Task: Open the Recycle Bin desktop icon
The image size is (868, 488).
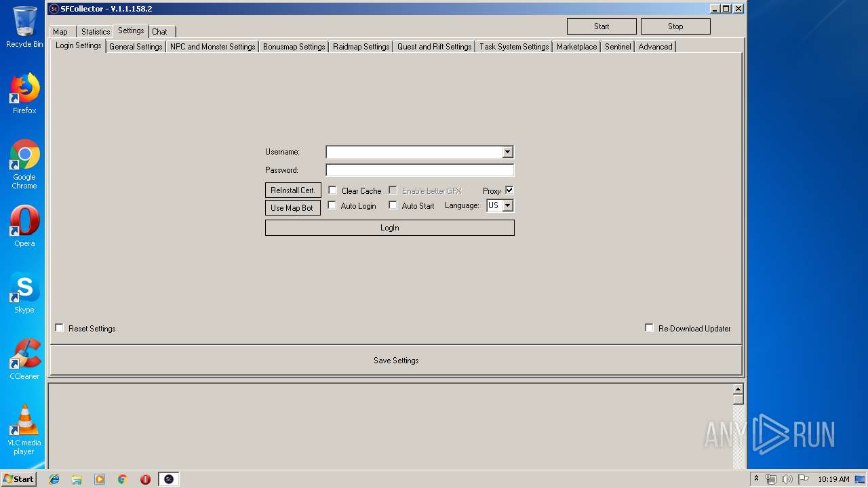Action: pyautogui.click(x=24, y=27)
